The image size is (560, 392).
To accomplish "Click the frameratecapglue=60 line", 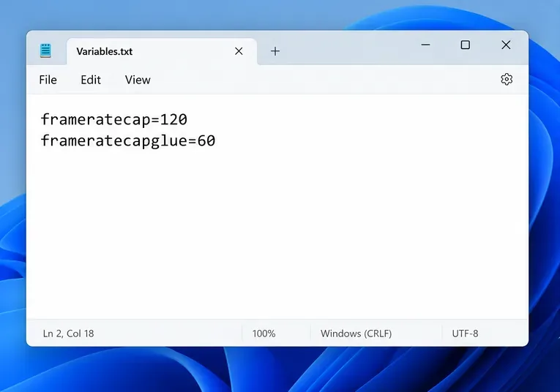I will 128,140.
